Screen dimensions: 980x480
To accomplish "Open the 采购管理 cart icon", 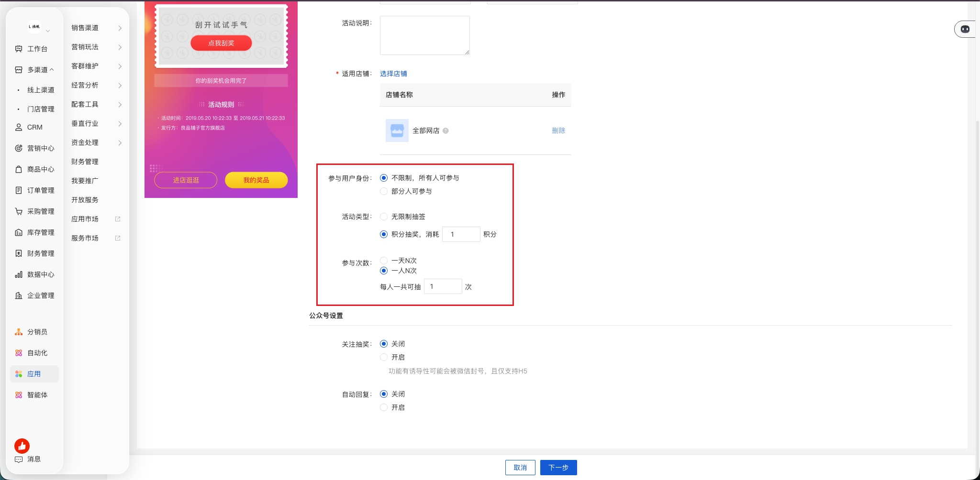I will [19, 211].
